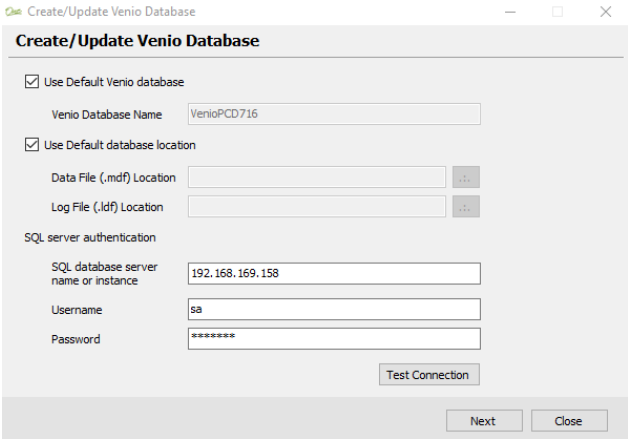Click the Log File (.ldf) Location field

(317, 207)
